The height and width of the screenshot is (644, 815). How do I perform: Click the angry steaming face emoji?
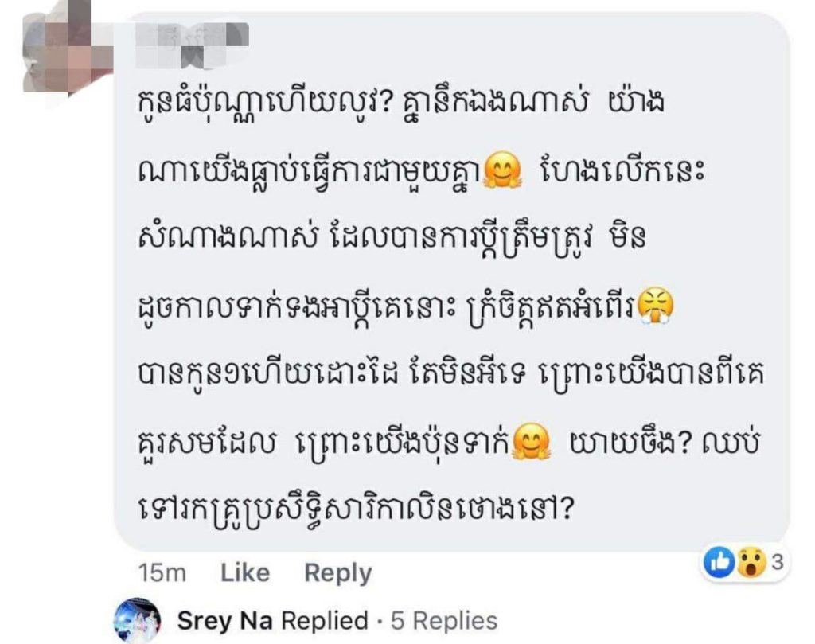(x=655, y=306)
